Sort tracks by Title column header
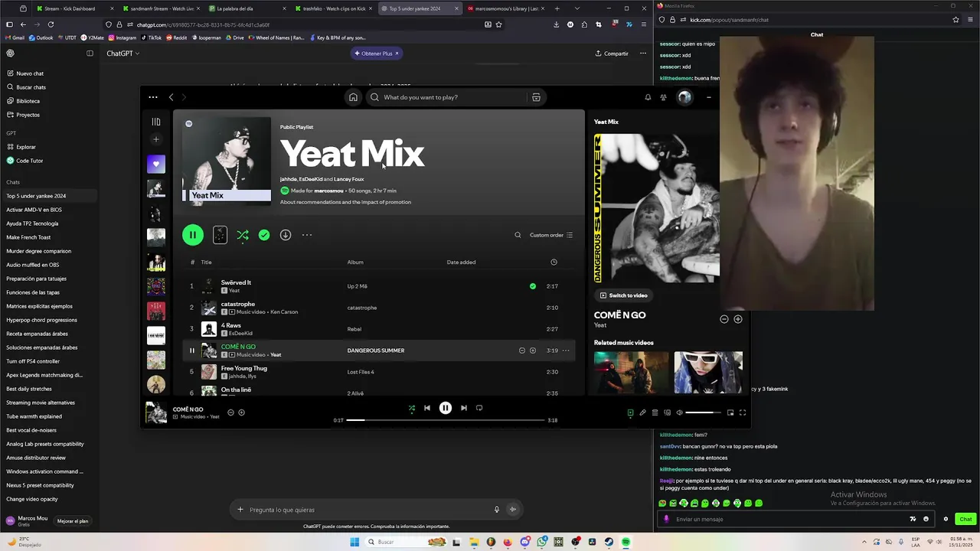Screen dimensions: 980x551 tap(206, 262)
